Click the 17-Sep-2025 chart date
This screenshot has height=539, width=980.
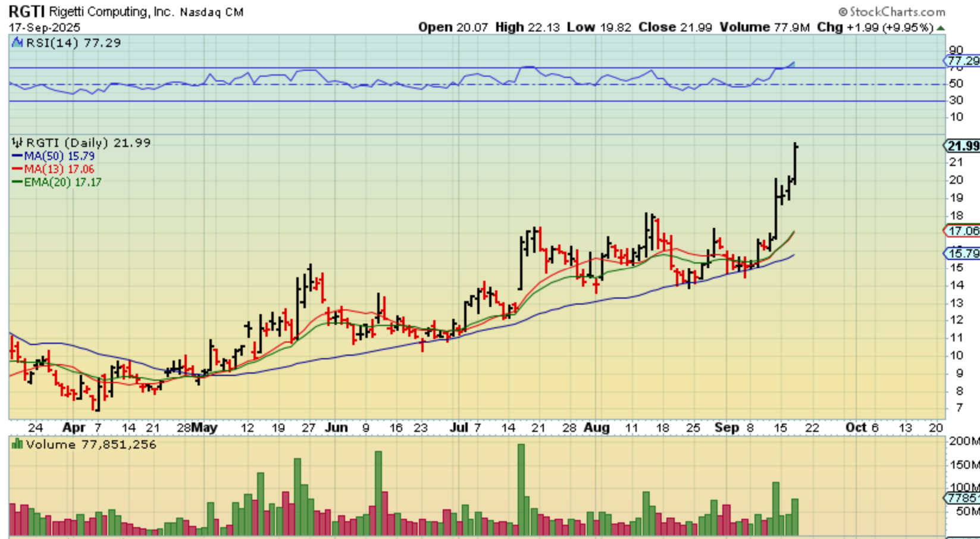point(45,27)
